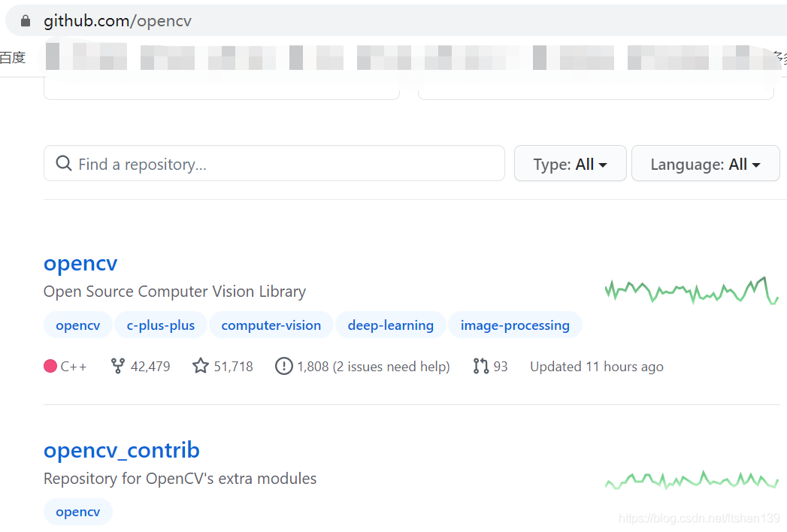View opencv commit activity sparkline graph
Screen dimensions: 787x532
point(692,291)
